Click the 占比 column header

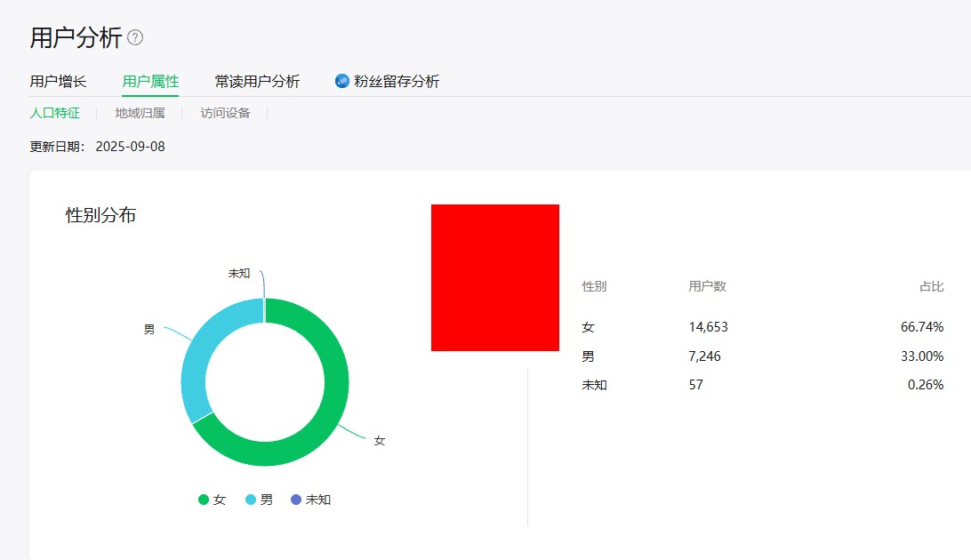pos(931,286)
